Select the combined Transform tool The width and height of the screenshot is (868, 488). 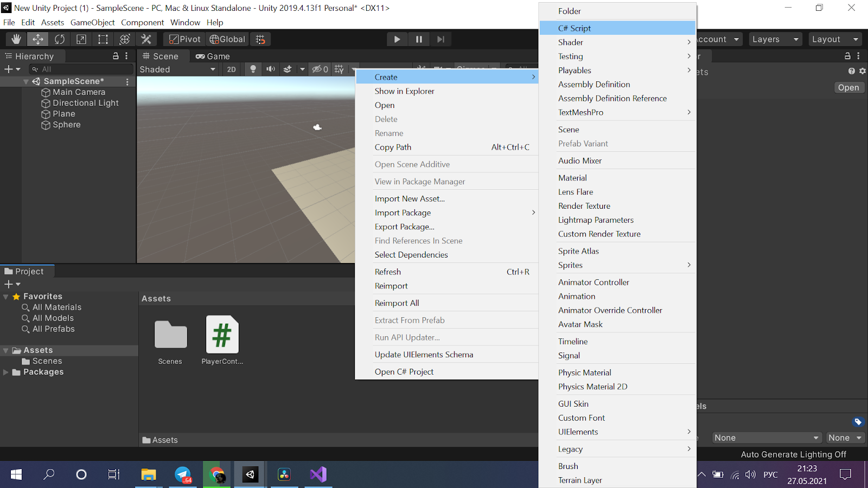pyautogui.click(x=125, y=39)
